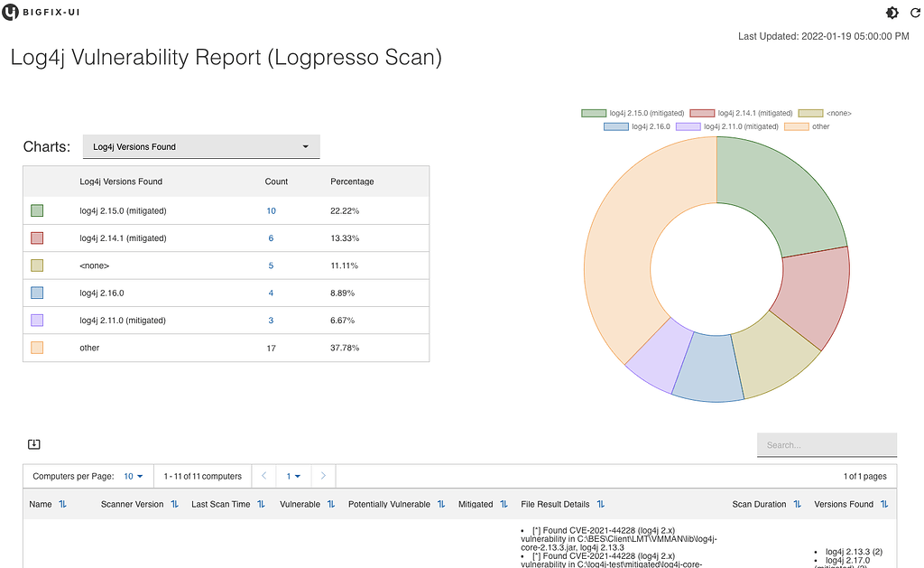Click count 4 for log4j 2.16.0
Image resolution: width=924 pixels, height=568 pixels.
point(271,293)
